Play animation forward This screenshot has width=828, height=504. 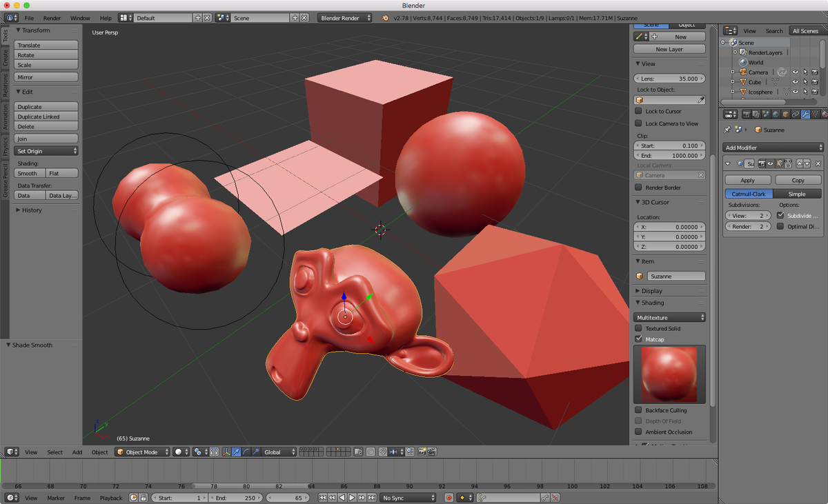[352, 497]
